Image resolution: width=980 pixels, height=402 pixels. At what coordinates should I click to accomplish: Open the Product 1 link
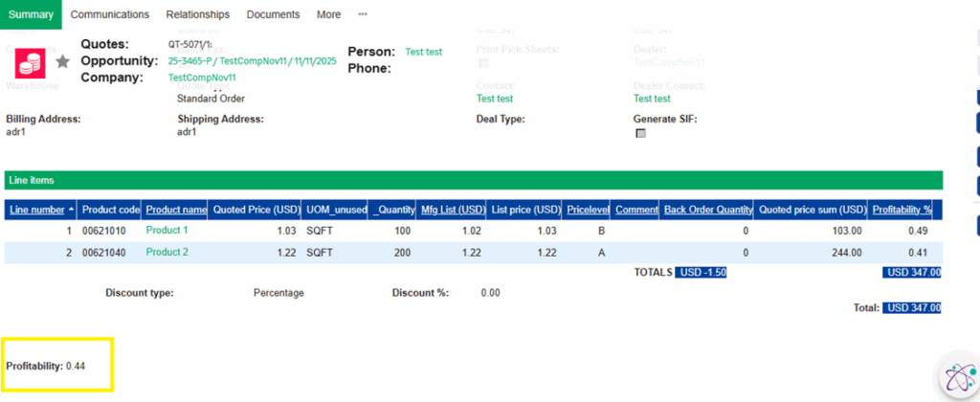point(167,231)
